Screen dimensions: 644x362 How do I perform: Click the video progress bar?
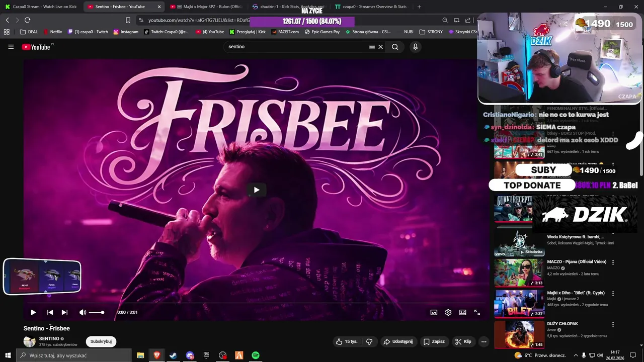[x=256, y=304]
